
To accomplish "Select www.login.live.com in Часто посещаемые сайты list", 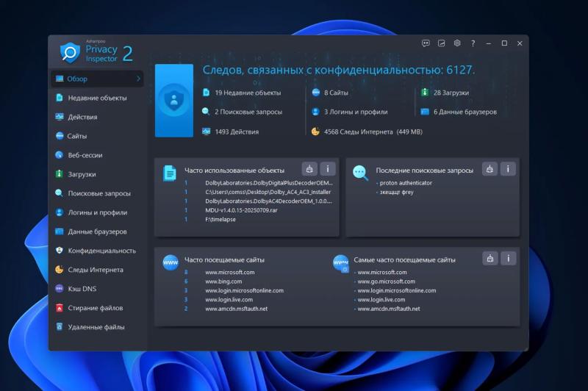I will [229, 300].
